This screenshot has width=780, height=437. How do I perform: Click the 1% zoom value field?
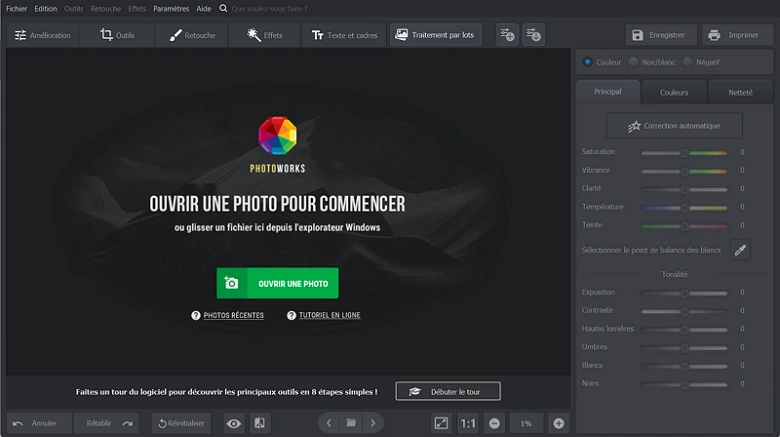point(526,423)
